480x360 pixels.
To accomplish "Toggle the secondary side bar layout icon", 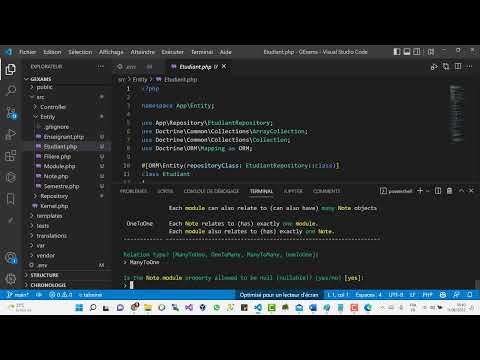I will pyautogui.click(x=417, y=52).
